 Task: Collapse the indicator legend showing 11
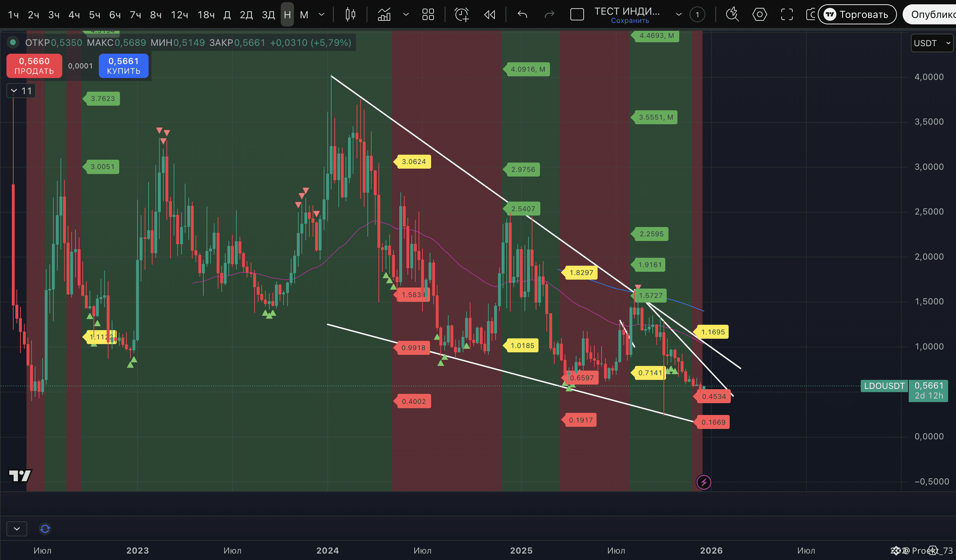14,91
